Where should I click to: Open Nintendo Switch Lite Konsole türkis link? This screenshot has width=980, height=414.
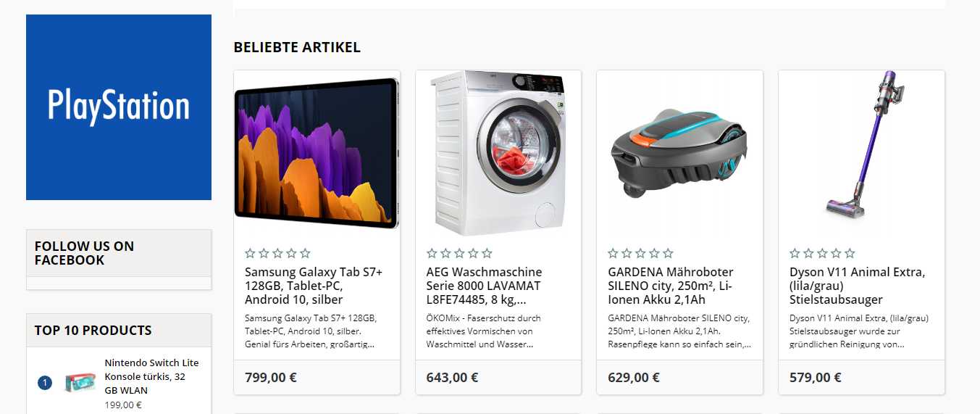[x=151, y=376]
